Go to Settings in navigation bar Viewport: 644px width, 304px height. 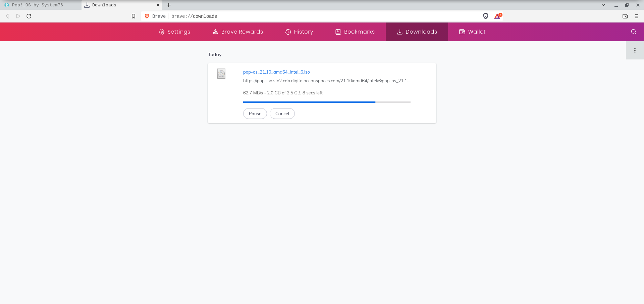(174, 32)
